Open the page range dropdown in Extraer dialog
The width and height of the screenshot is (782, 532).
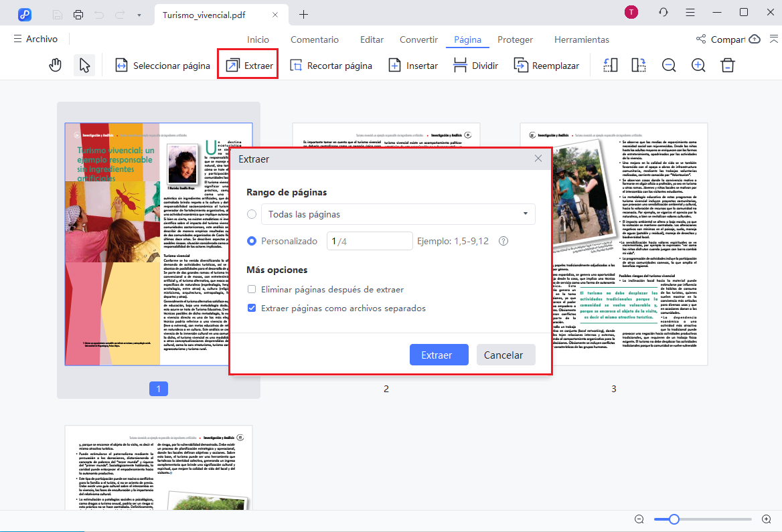pyautogui.click(x=526, y=213)
